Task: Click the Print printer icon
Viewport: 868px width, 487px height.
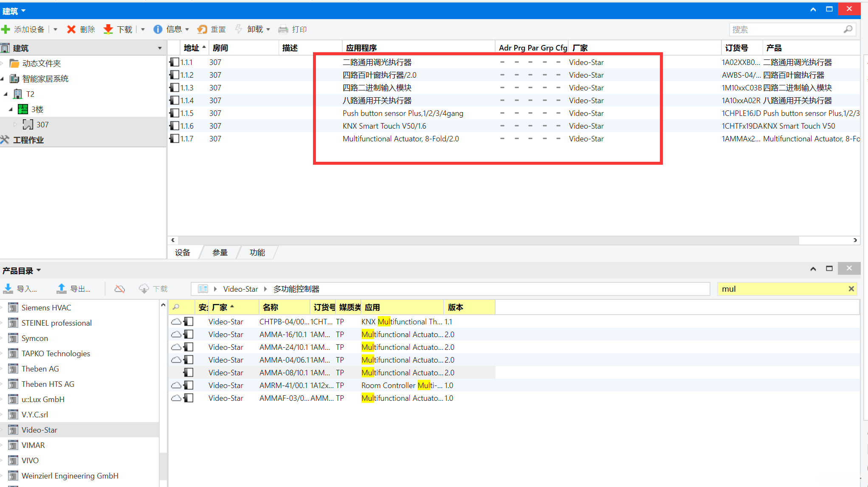Action: pos(283,29)
